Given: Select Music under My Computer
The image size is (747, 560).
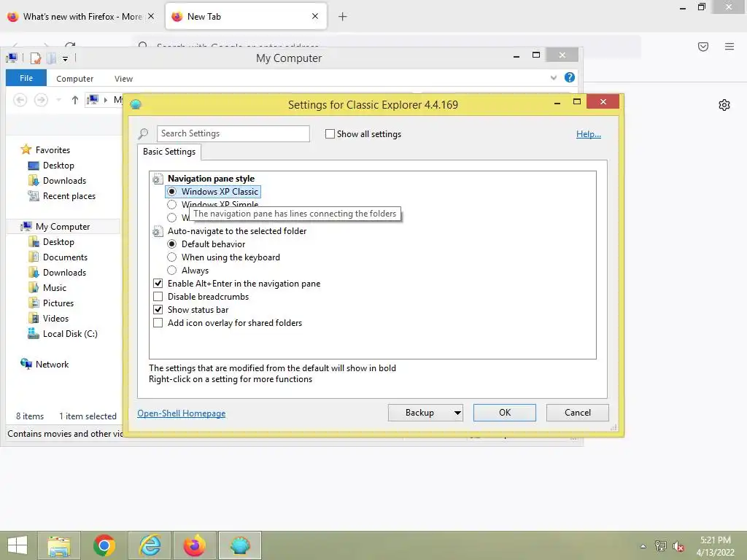Looking at the screenshot, I should coord(47,288).
